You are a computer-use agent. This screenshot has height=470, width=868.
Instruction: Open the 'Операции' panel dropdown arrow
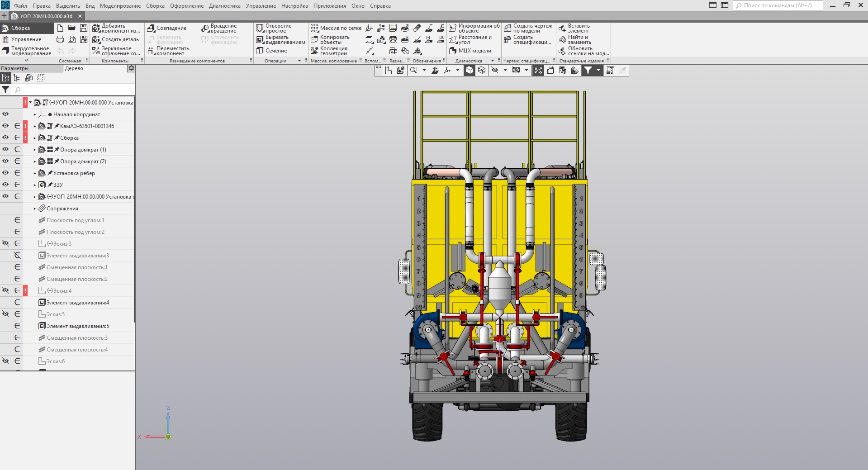pos(299,61)
